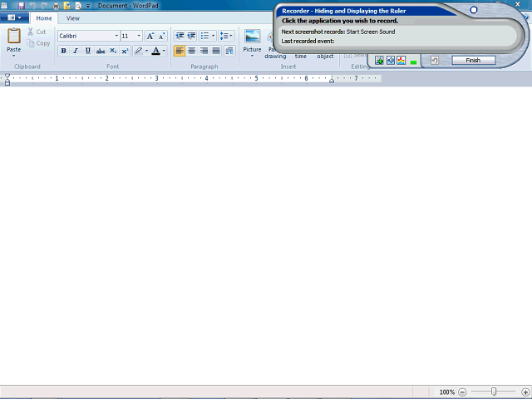Expand the list style dropdown arrow

point(213,36)
